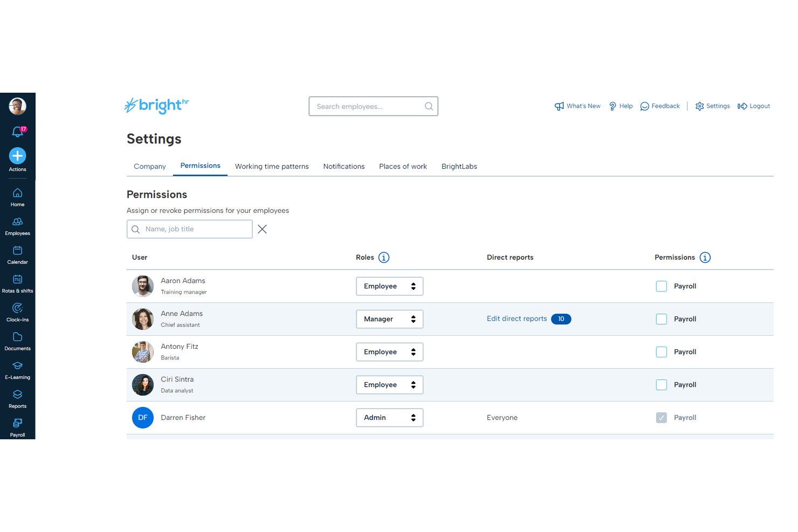Open Rotas & shifts in sidebar

(x=17, y=284)
